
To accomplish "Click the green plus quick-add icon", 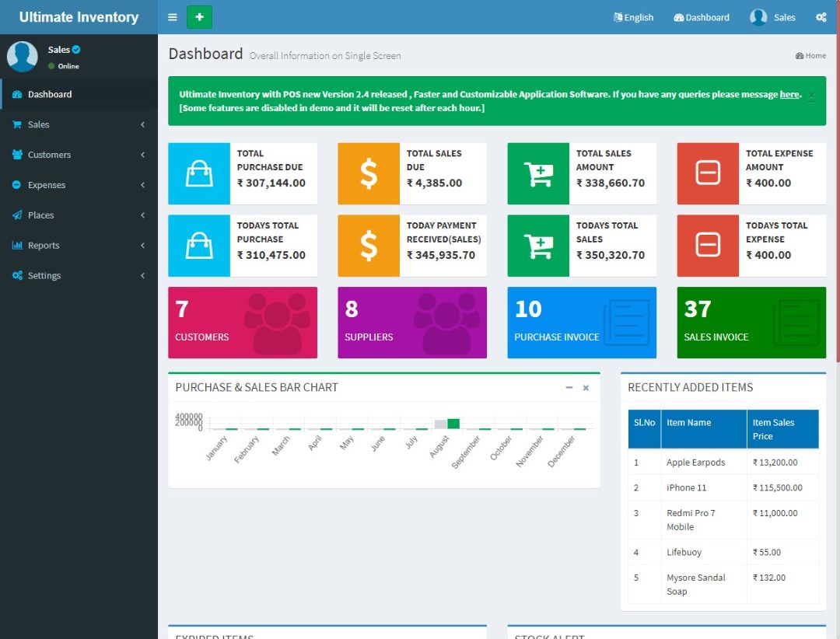I will click(x=199, y=16).
